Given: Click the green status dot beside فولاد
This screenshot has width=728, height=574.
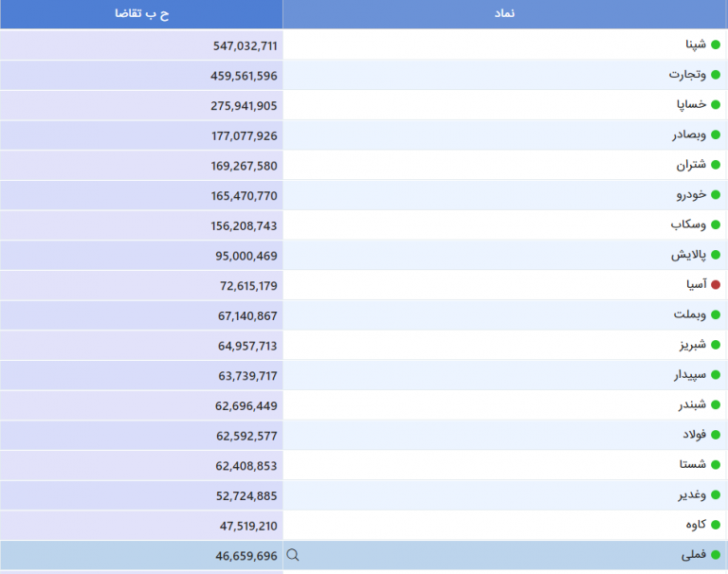Looking at the screenshot, I should point(716,436).
